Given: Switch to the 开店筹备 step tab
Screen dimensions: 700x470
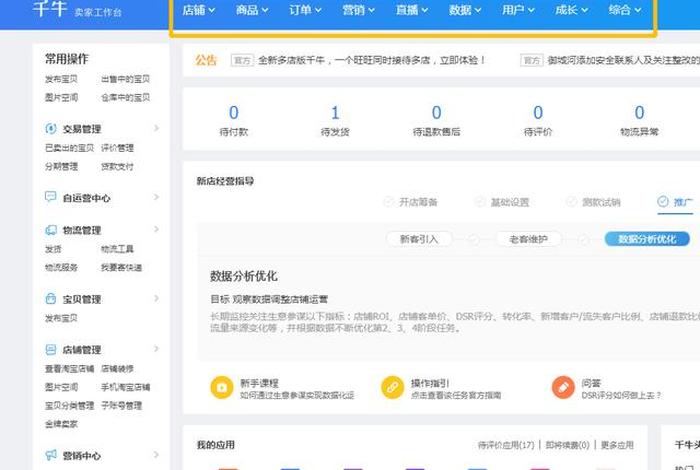Looking at the screenshot, I should tap(411, 202).
